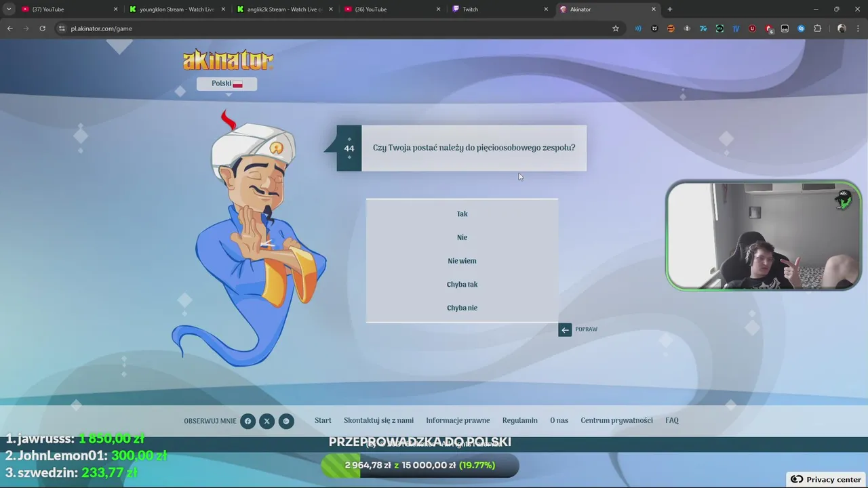
Task: Answer 'Nie' to the question
Action: pos(462,237)
